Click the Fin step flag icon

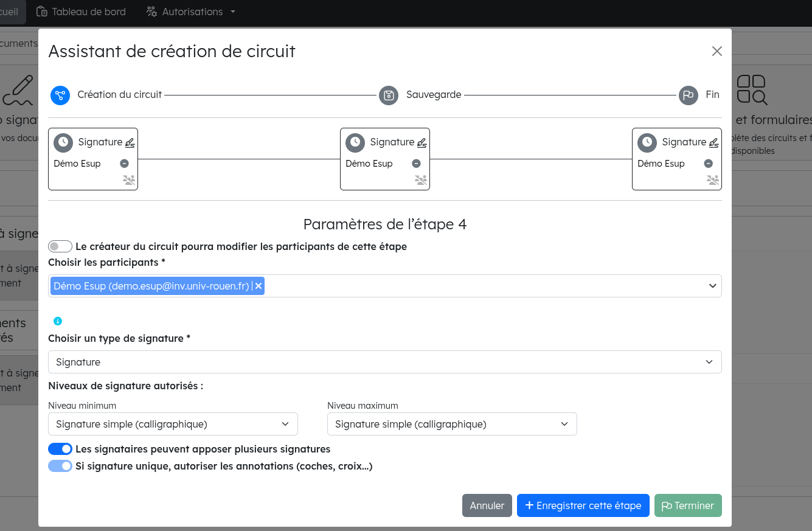tap(688, 95)
